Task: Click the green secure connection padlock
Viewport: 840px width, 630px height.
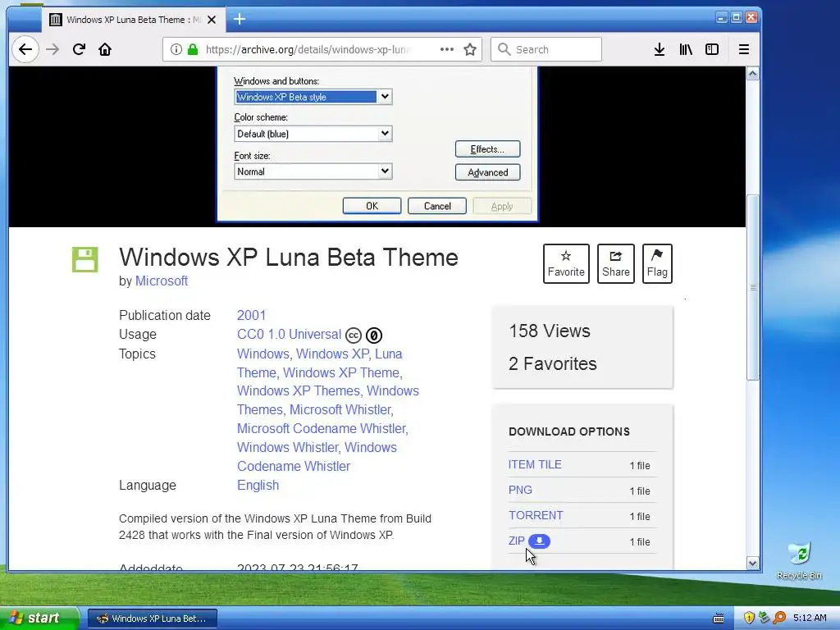Action: (193, 49)
